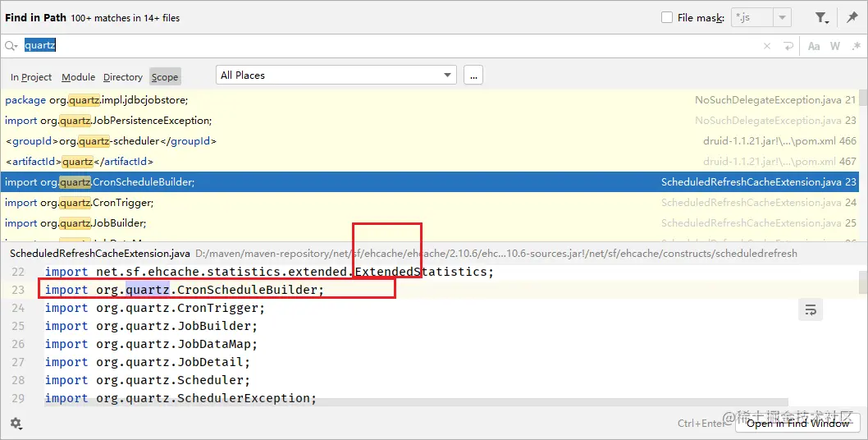Switch to In Project tab

tap(31, 77)
